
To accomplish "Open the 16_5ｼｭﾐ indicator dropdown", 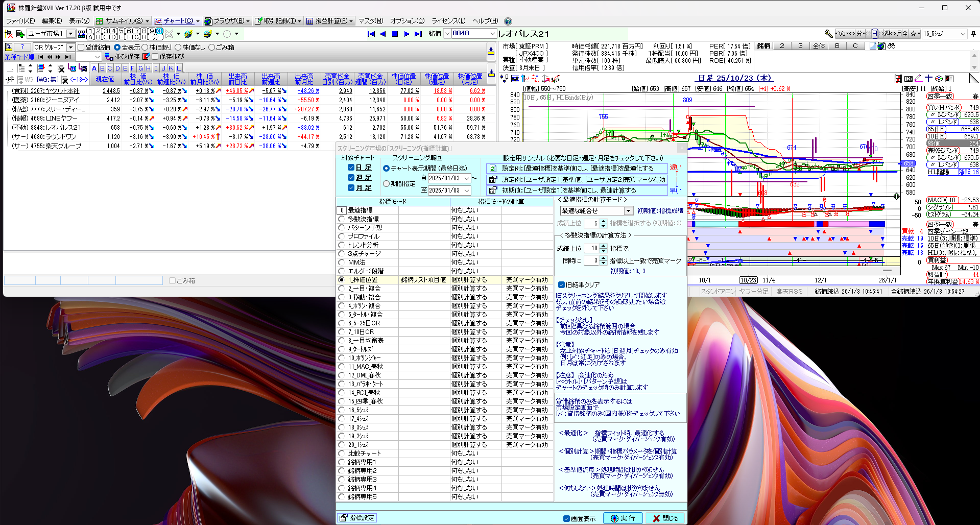I will click(963, 34).
